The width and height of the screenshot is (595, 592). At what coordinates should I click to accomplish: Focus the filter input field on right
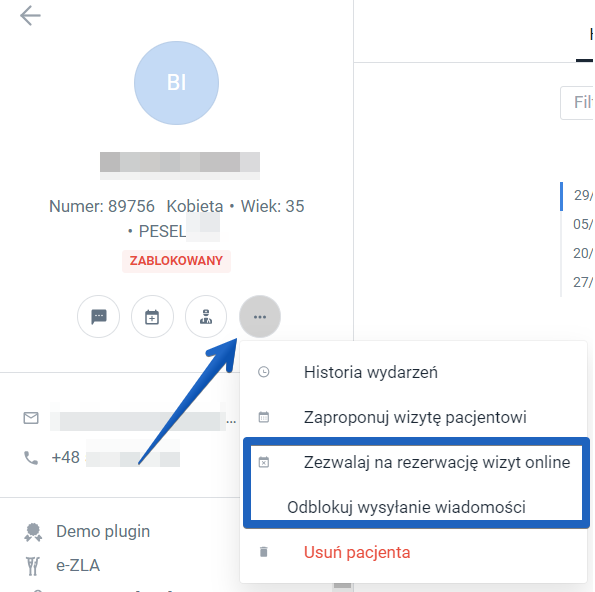coord(577,103)
